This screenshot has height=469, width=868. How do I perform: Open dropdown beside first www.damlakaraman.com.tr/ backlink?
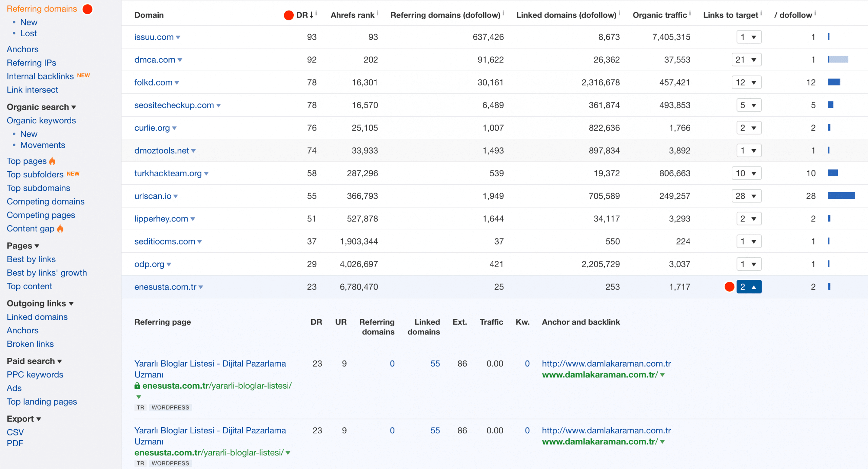pyautogui.click(x=662, y=375)
